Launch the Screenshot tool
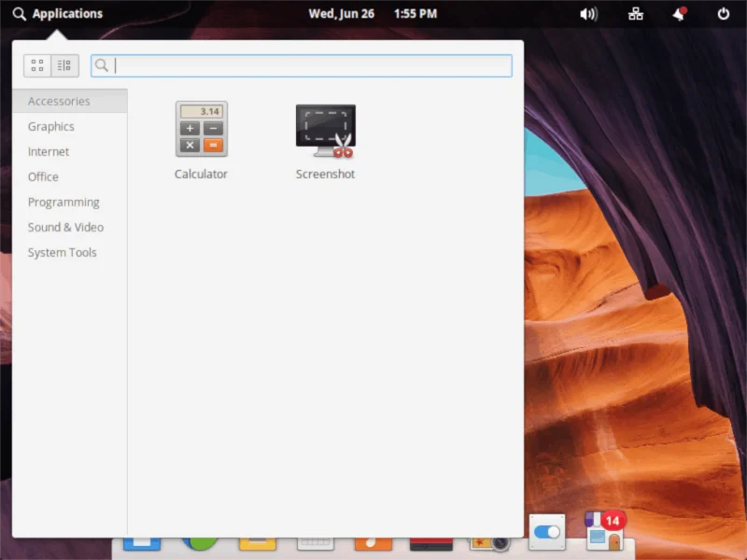The width and height of the screenshot is (747, 560). coord(325,140)
